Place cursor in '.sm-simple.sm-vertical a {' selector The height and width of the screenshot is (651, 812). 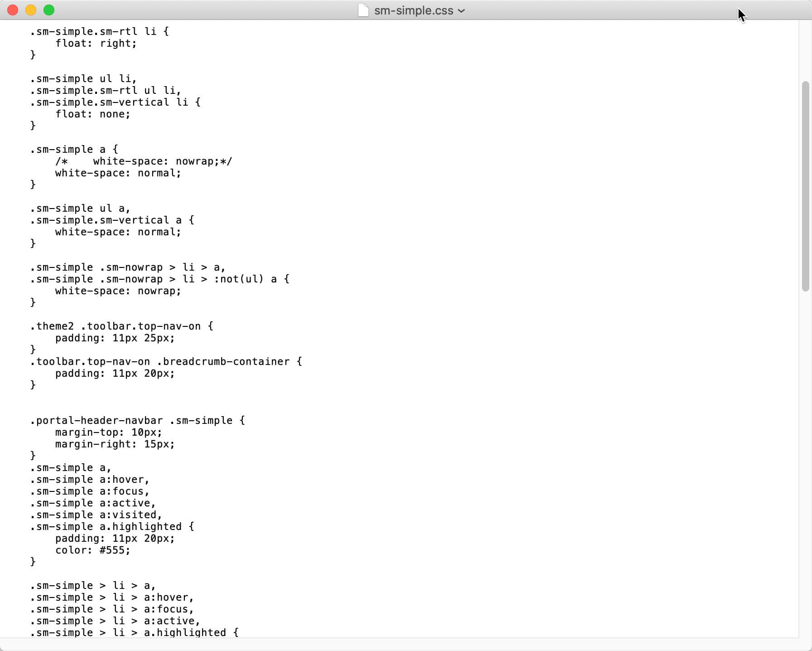(x=112, y=220)
